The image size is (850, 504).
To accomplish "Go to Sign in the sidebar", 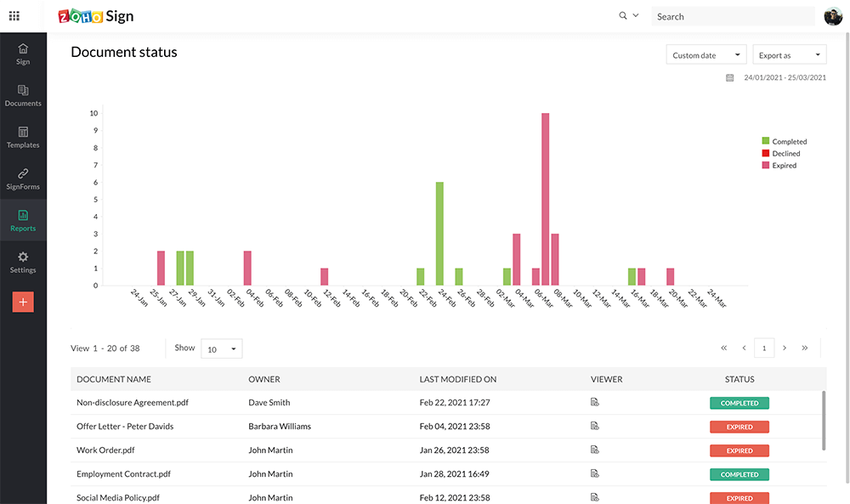I will coord(23,54).
